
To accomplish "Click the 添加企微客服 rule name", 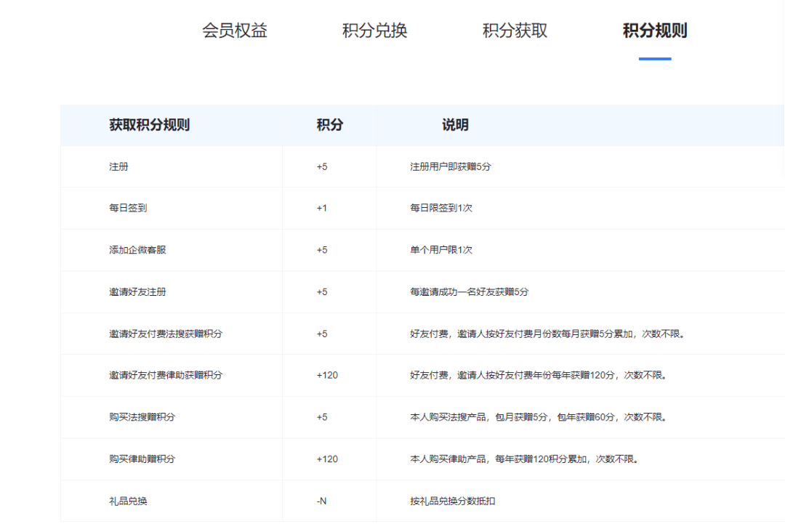I will (x=137, y=250).
